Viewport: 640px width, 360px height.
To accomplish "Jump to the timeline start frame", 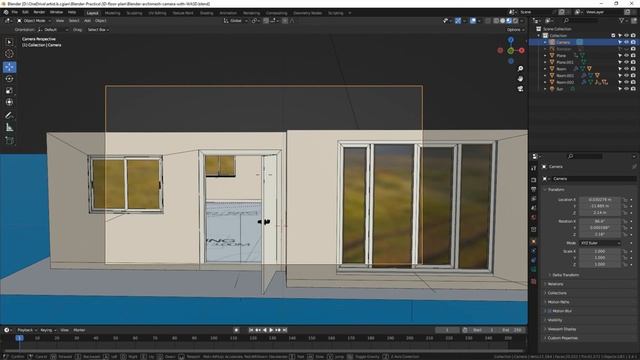I will point(251,330).
